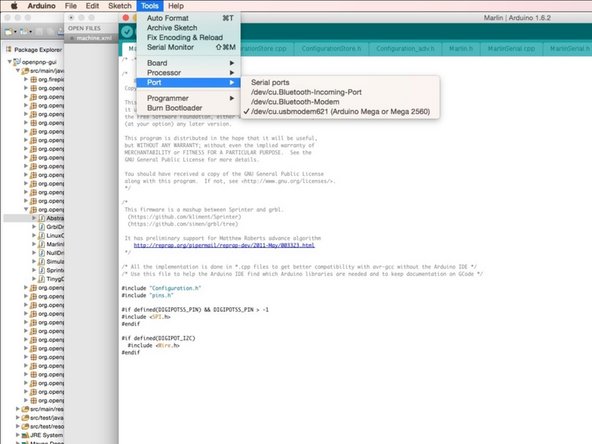Click the Package Explorer tab title
The height and width of the screenshot is (444, 592).
point(38,50)
